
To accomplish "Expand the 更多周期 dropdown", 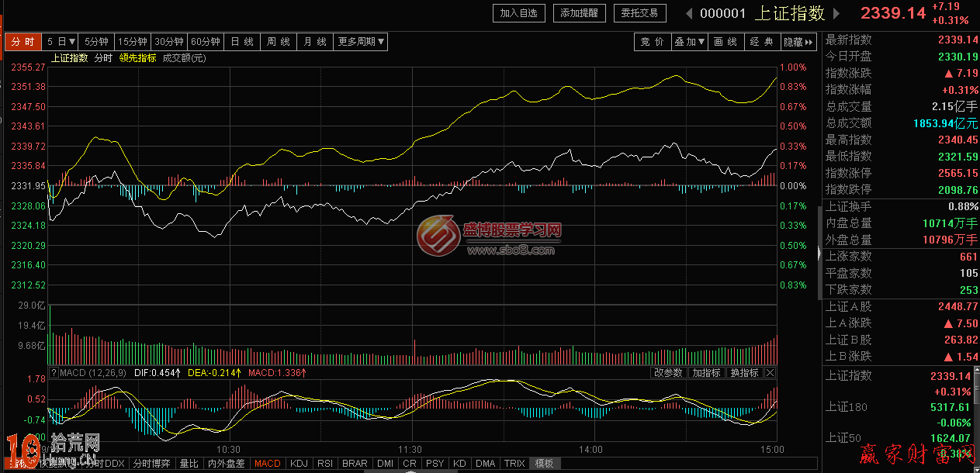I will point(362,42).
